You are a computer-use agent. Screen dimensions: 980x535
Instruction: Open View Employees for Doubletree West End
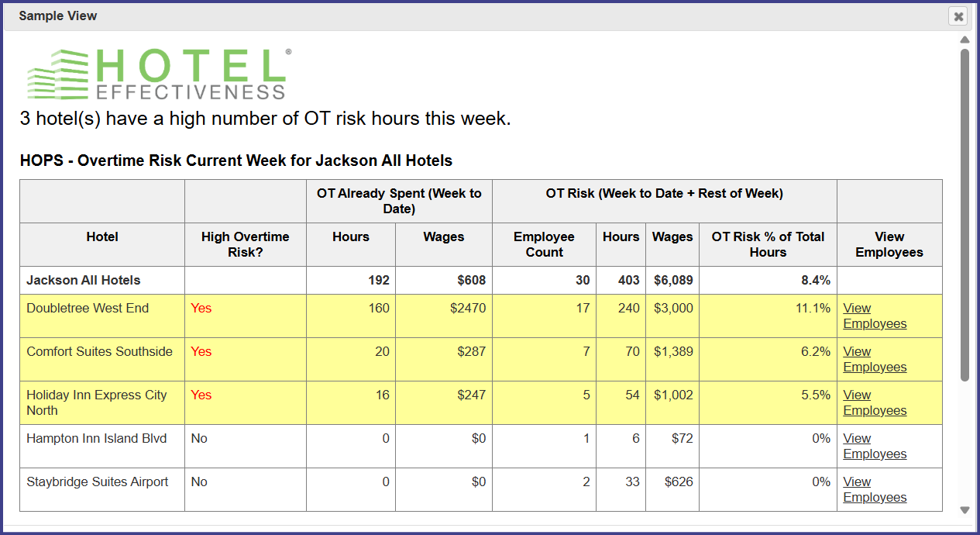pos(875,316)
